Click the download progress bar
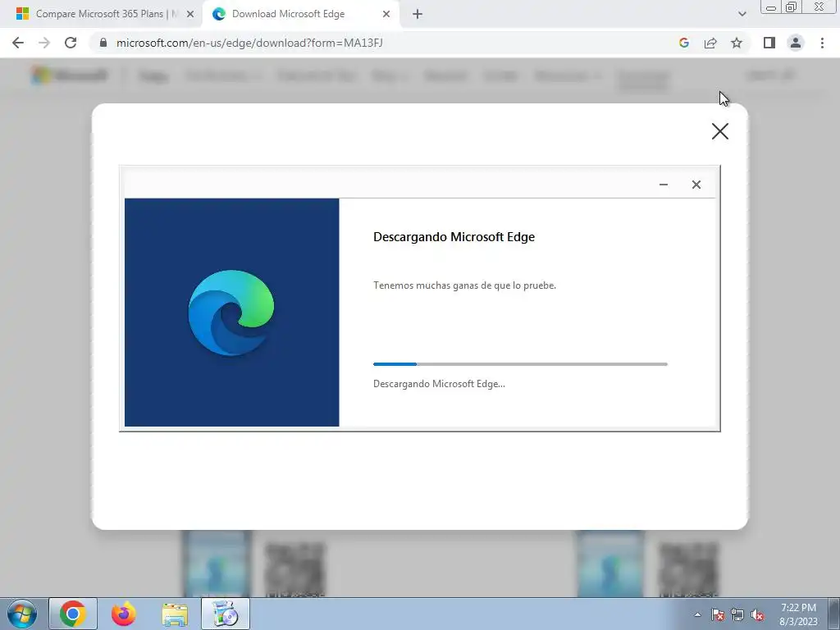Image resolution: width=840 pixels, height=630 pixels. (520, 364)
